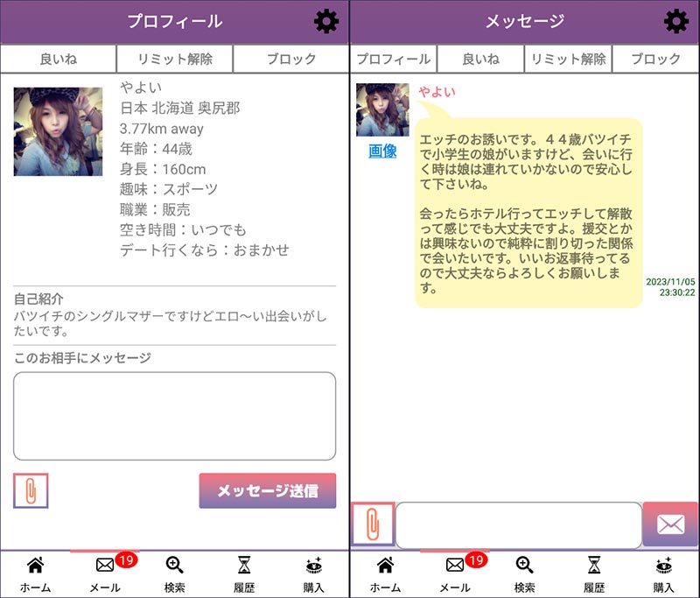The width and height of the screenshot is (700, 598).
Task: Select 良いね tab on Message screen
Action: pyautogui.click(x=480, y=59)
